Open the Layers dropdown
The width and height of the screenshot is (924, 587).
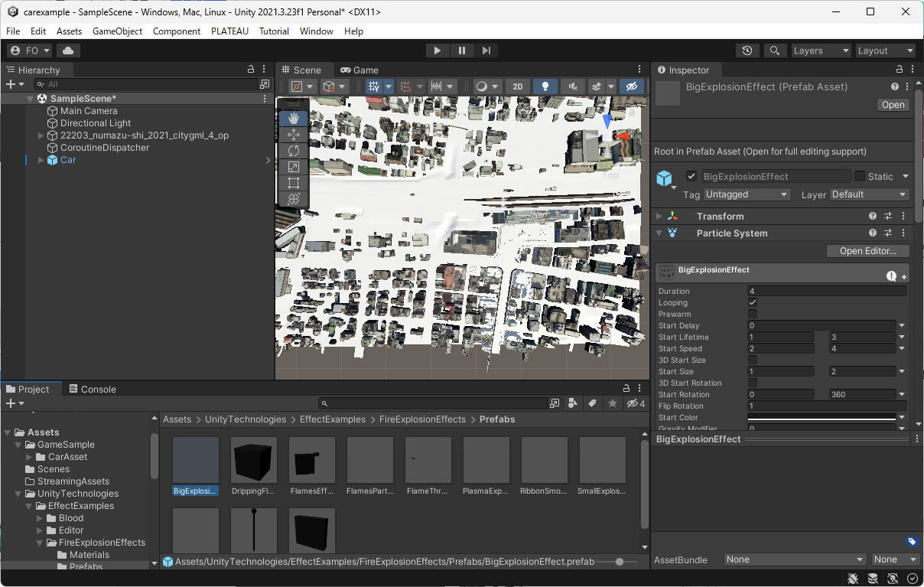click(x=822, y=51)
